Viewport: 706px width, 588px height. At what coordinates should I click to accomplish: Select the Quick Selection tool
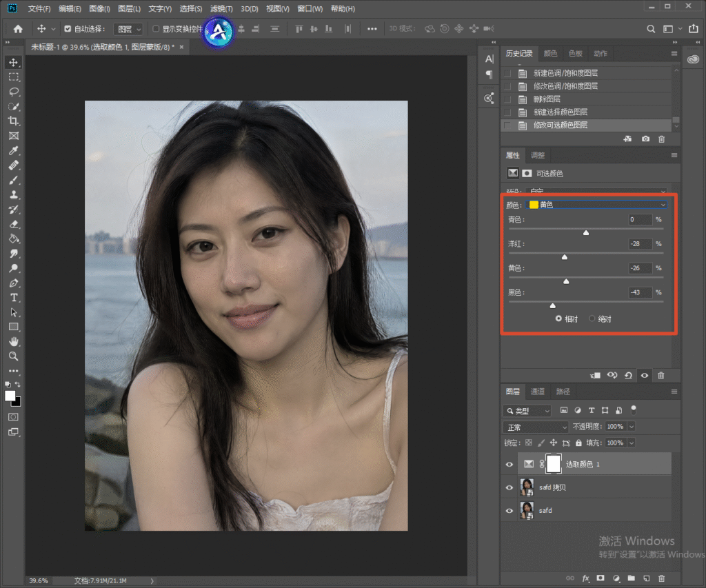pyautogui.click(x=14, y=107)
